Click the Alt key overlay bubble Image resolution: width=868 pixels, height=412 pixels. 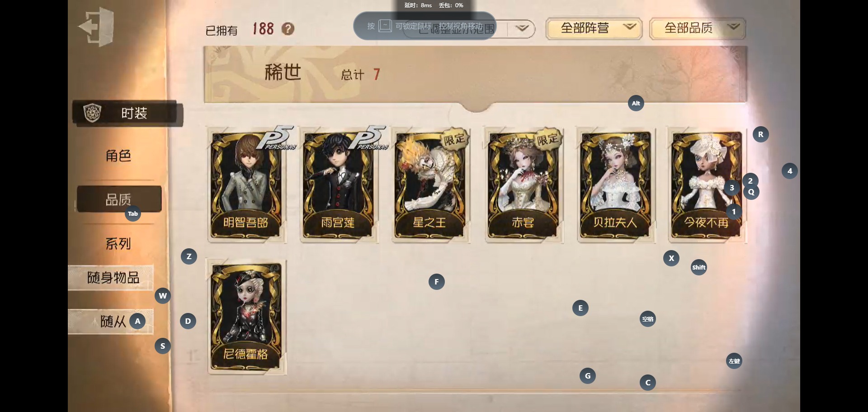click(636, 103)
